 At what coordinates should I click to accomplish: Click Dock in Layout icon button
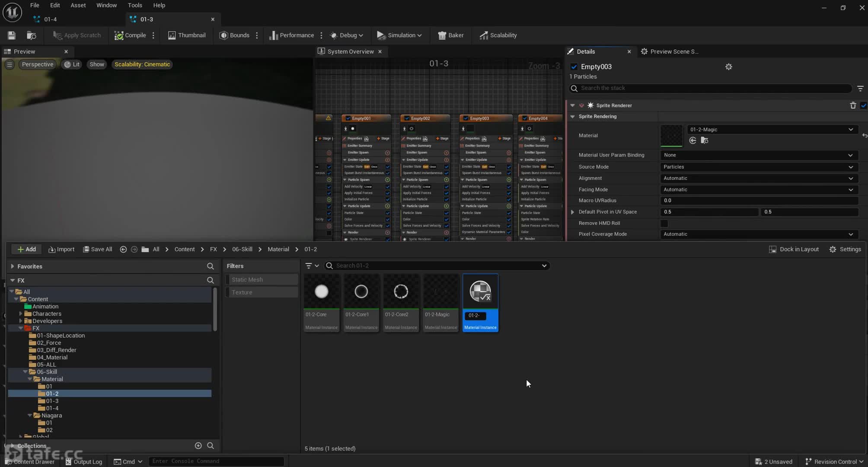[794, 249]
